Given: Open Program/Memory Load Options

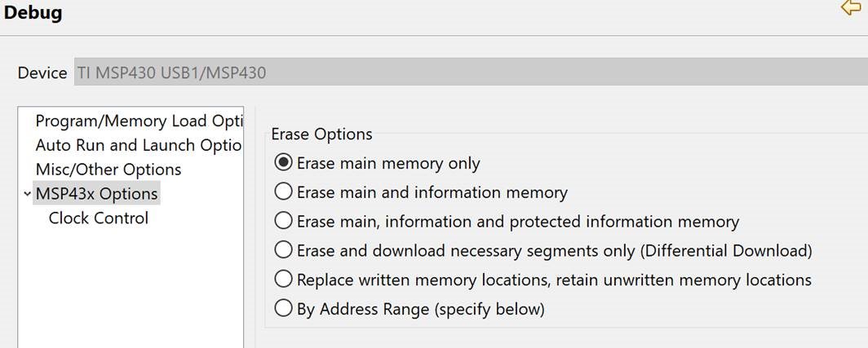Looking at the screenshot, I should 139,121.
